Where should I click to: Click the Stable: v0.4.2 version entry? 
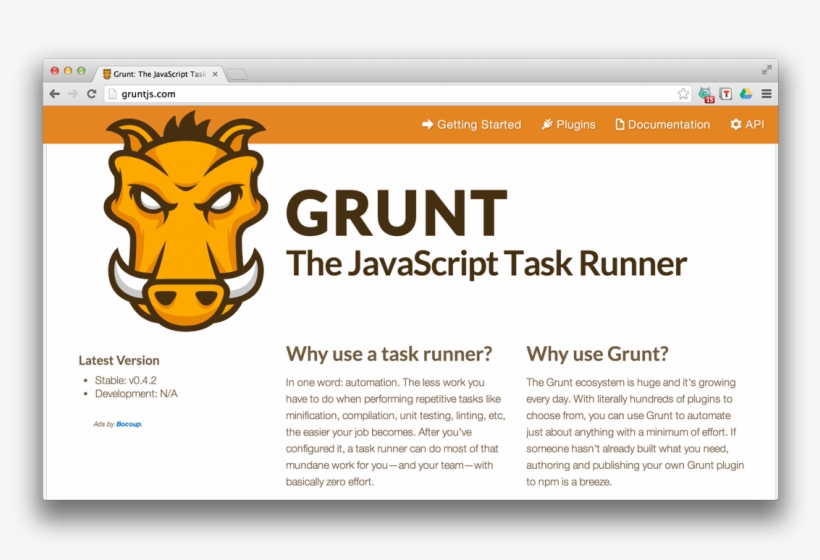coord(126,380)
